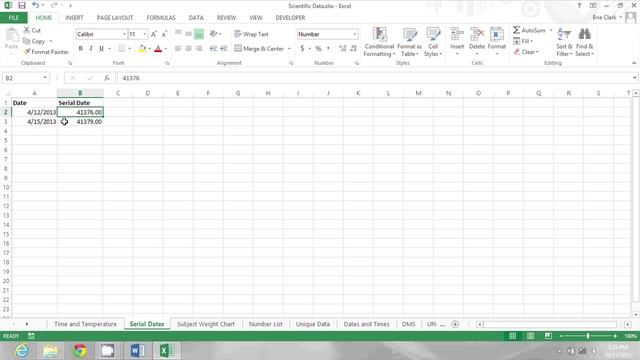Open Find & Select binoculars icon

click(x=584, y=34)
